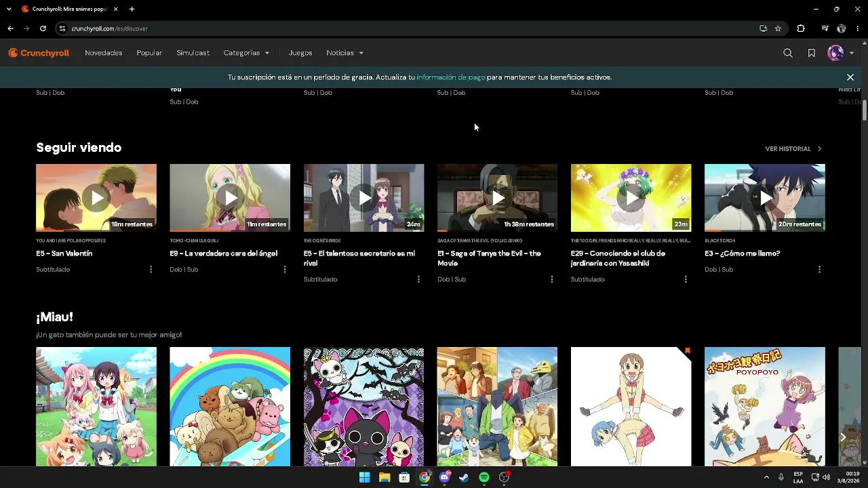Click the Tomo-chan Is a Girl series name
The image size is (868, 488).
pyautogui.click(x=194, y=241)
